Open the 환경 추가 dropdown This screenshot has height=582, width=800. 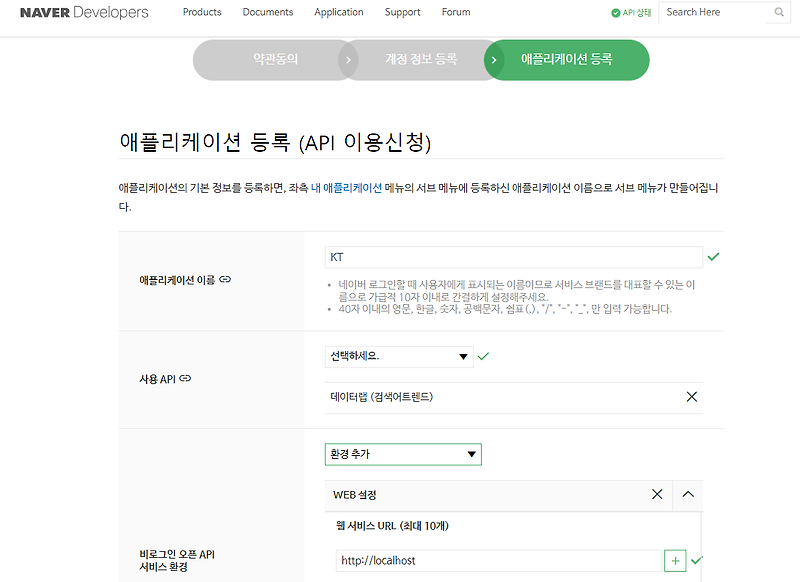pyautogui.click(x=403, y=454)
